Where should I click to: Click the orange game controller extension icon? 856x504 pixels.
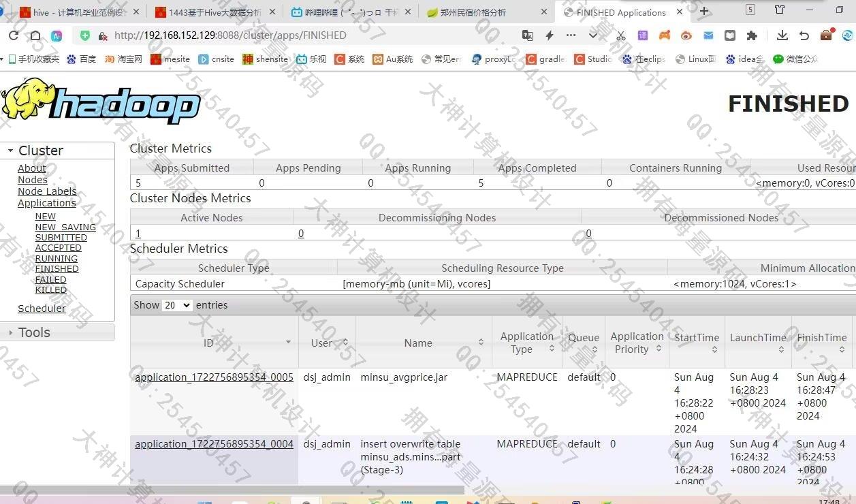point(664,35)
